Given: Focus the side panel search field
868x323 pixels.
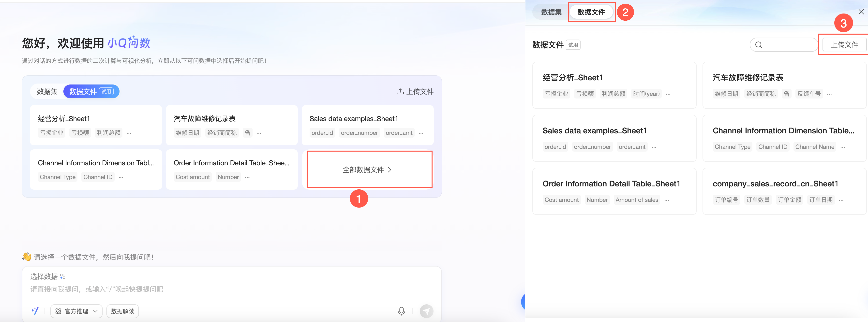Looking at the screenshot, I should point(784,45).
